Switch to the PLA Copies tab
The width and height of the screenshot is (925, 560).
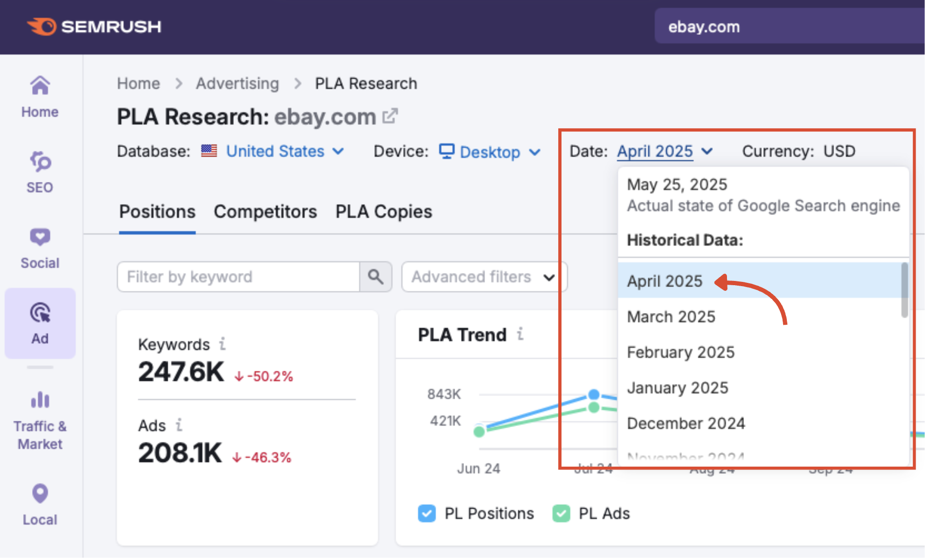(384, 212)
